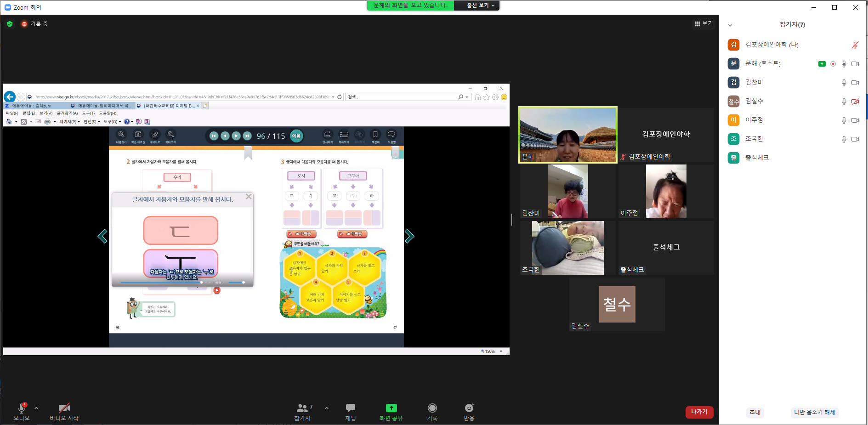
Task: Click the ebook bookmark icon
Action: [x=375, y=134]
